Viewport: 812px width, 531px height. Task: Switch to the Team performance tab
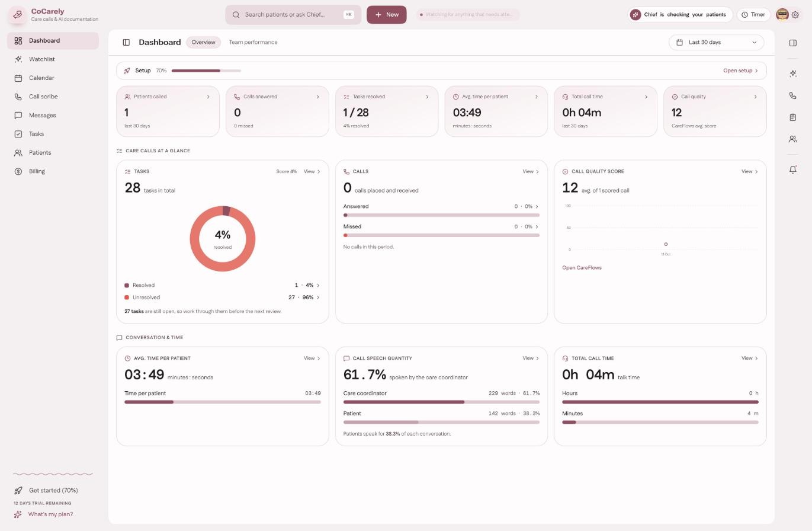pos(253,43)
